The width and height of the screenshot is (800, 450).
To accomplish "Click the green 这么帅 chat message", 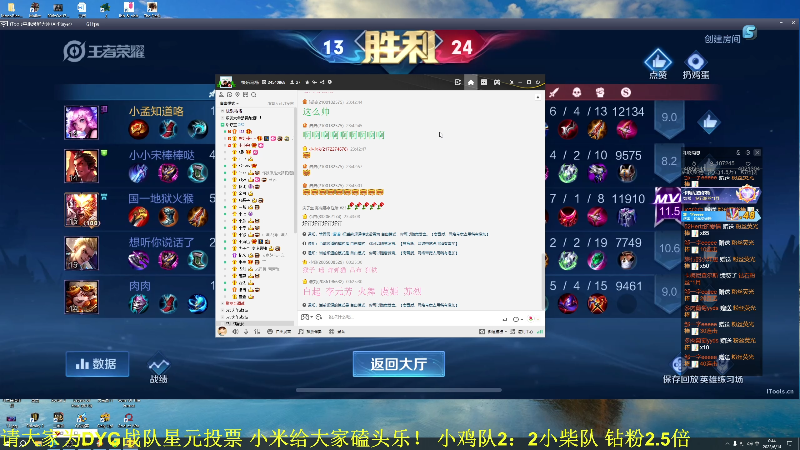I will tap(316, 112).
